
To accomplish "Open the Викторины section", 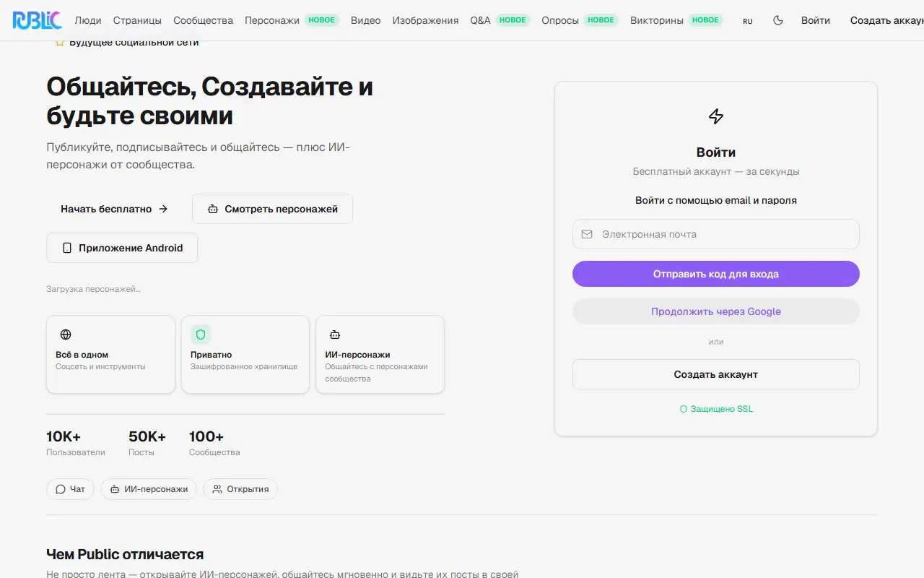I will pyautogui.click(x=657, y=20).
